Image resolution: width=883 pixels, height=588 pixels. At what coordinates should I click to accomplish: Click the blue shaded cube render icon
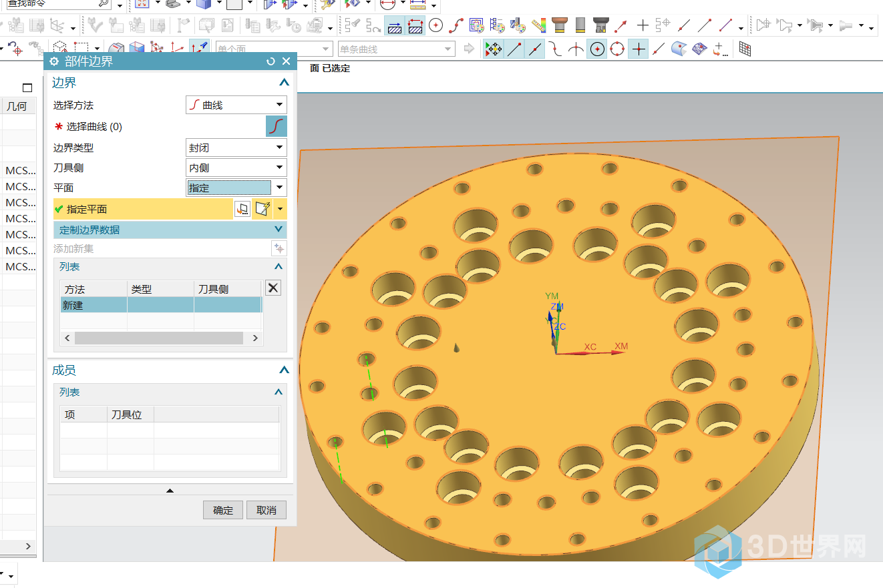click(204, 3)
